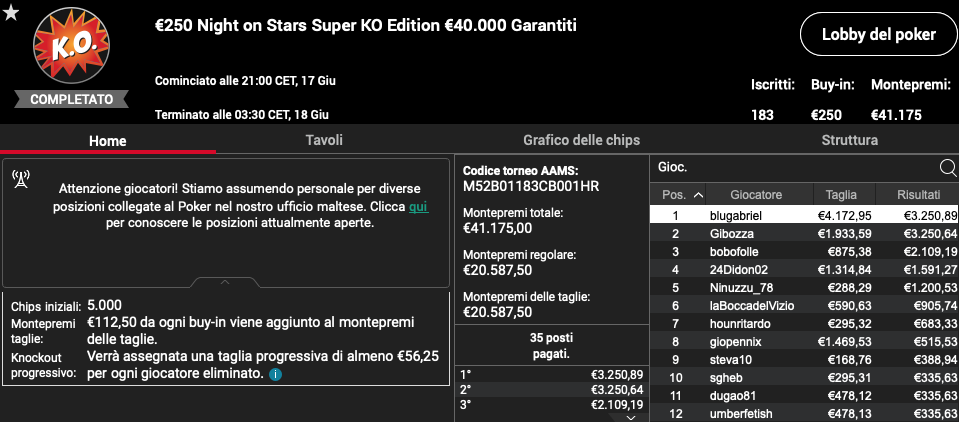This screenshot has height=422, width=959.
Task: Open the player search magnifier icon
Action: (947, 168)
